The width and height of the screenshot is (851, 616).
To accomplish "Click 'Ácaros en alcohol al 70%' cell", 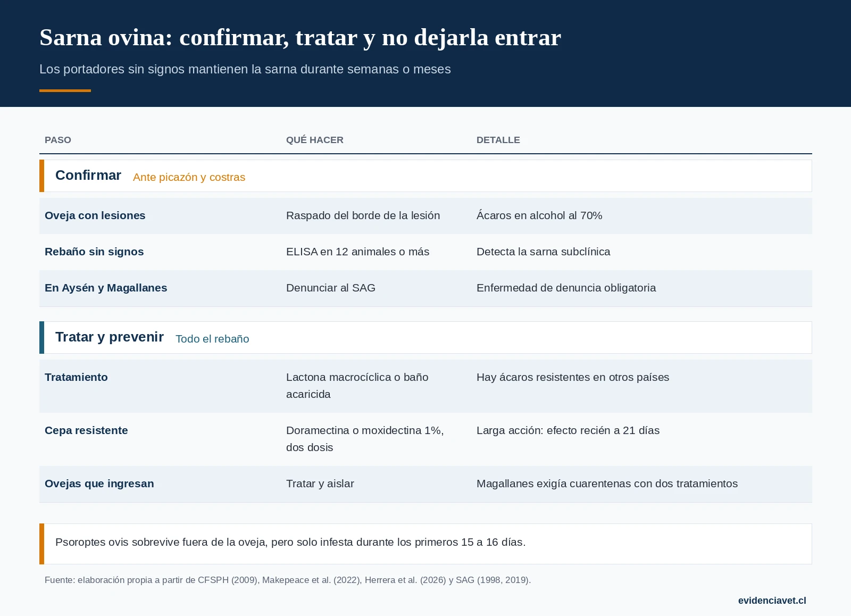I will pyautogui.click(x=539, y=215).
